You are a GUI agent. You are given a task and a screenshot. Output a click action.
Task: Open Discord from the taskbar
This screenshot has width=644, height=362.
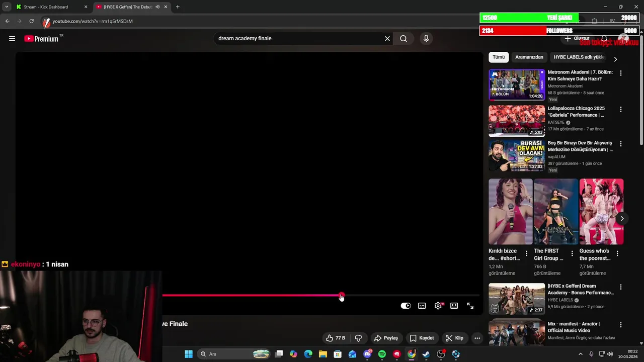367,354
